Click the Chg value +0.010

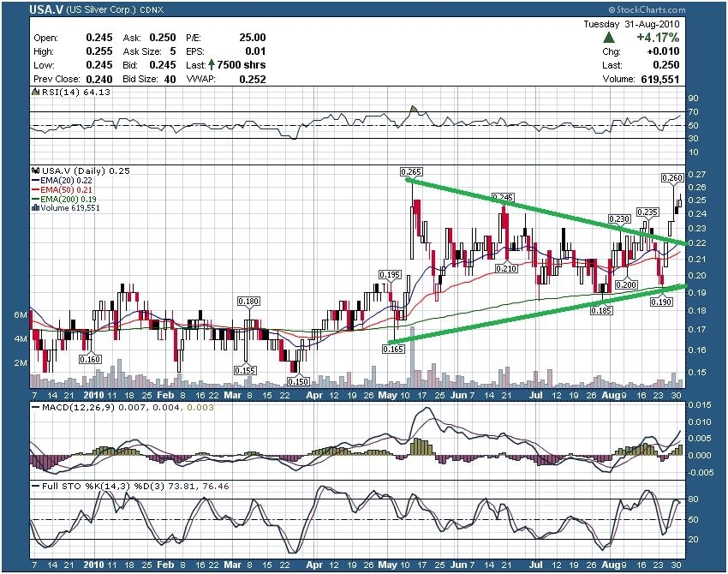coord(663,51)
